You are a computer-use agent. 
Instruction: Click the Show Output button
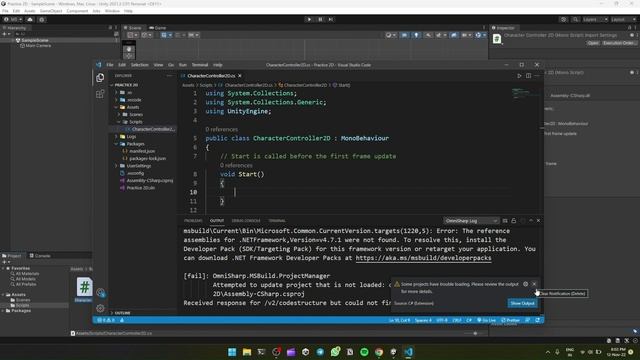(x=522, y=303)
